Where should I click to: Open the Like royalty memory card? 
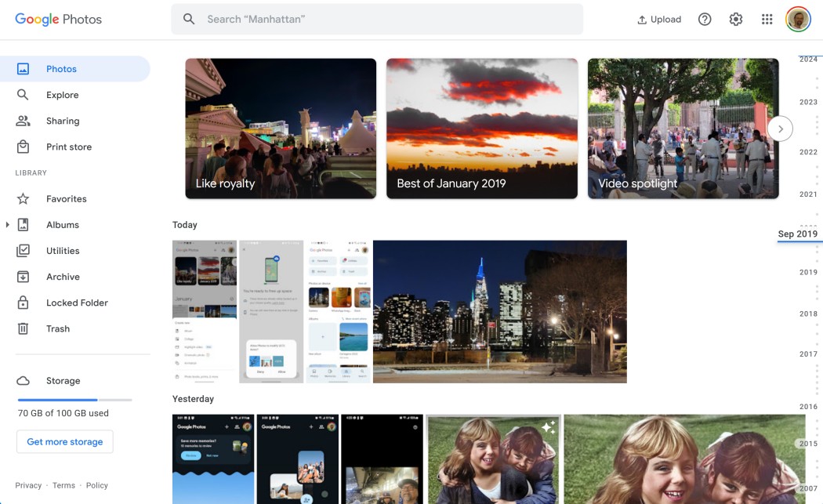[x=281, y=129]
